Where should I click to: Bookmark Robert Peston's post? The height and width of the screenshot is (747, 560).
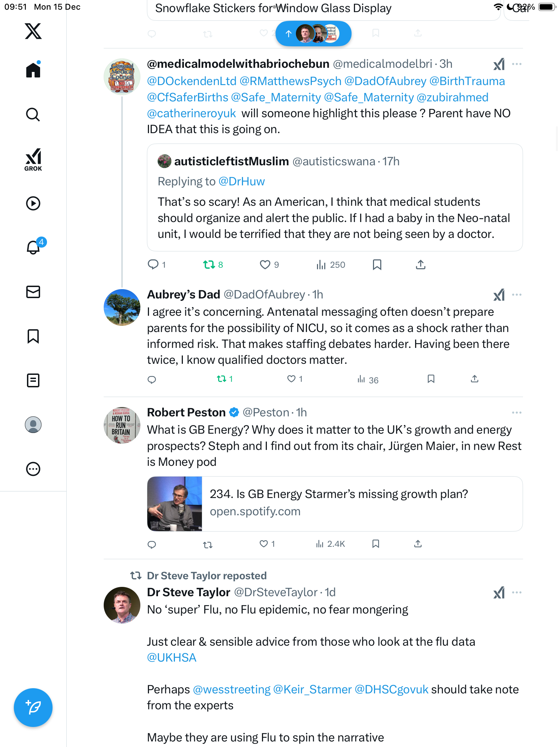click(376, 544)
